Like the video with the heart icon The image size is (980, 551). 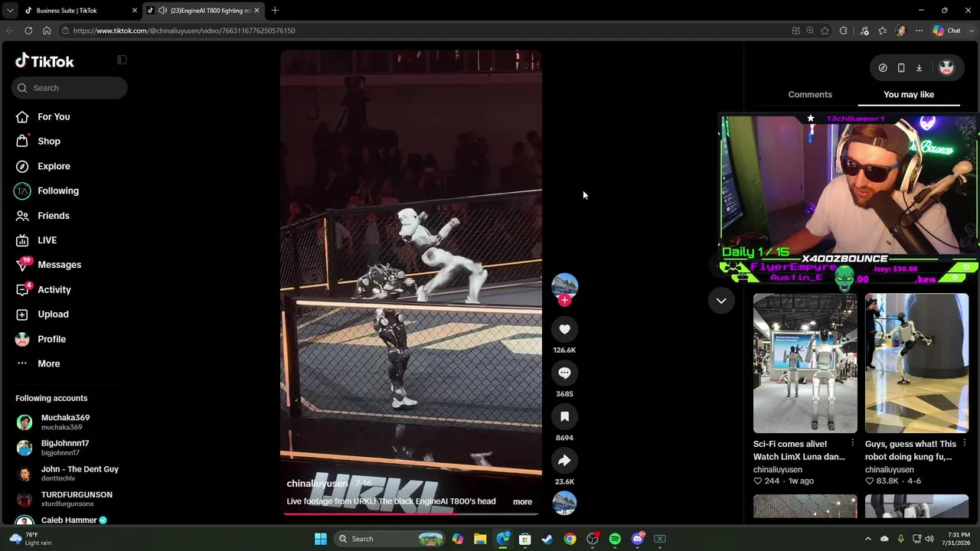tap(564, 329)
